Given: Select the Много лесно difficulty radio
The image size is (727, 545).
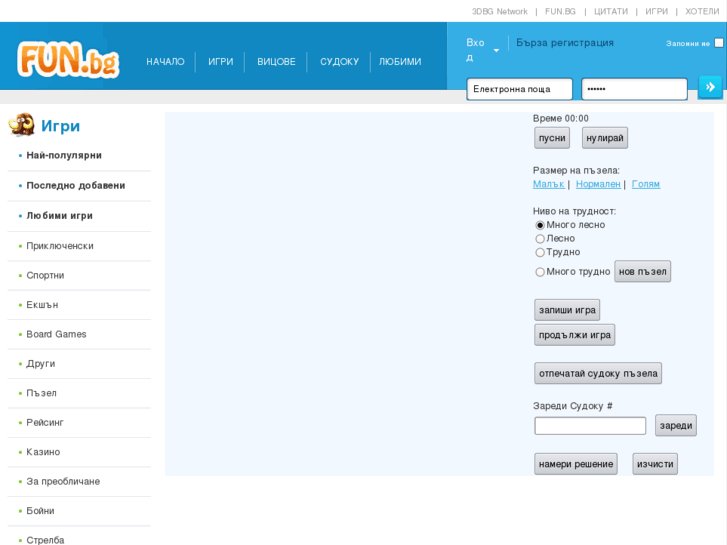Looking at the screenshot, I should point(540,225).
